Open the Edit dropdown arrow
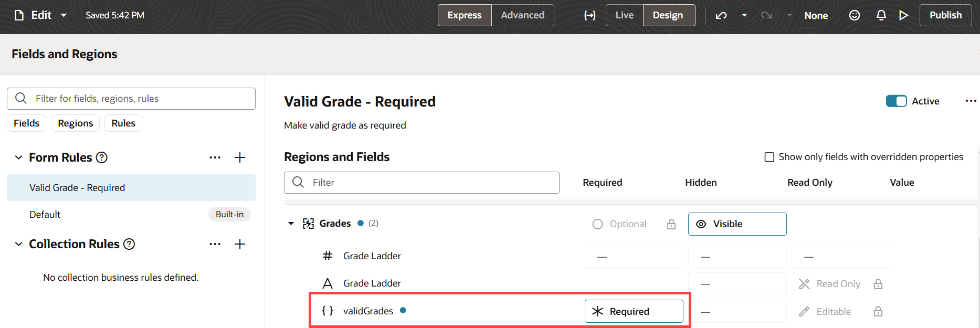 pos(64,15)
